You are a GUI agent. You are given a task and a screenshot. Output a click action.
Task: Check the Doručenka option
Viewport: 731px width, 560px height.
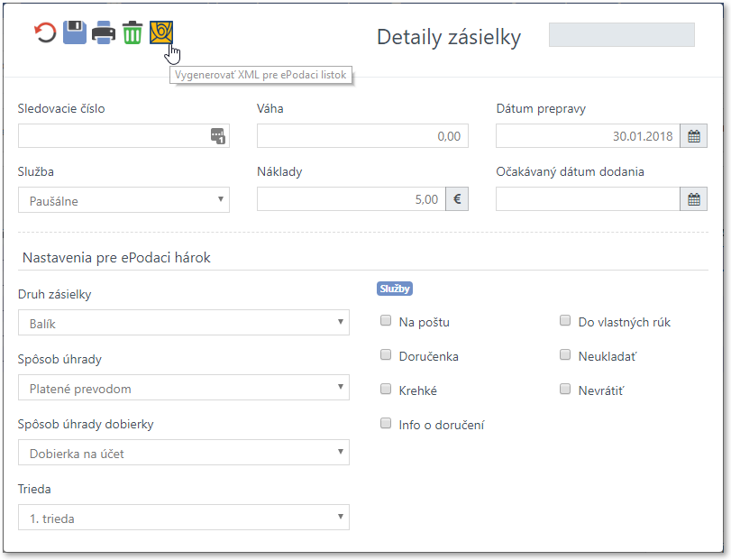[386, 354]
